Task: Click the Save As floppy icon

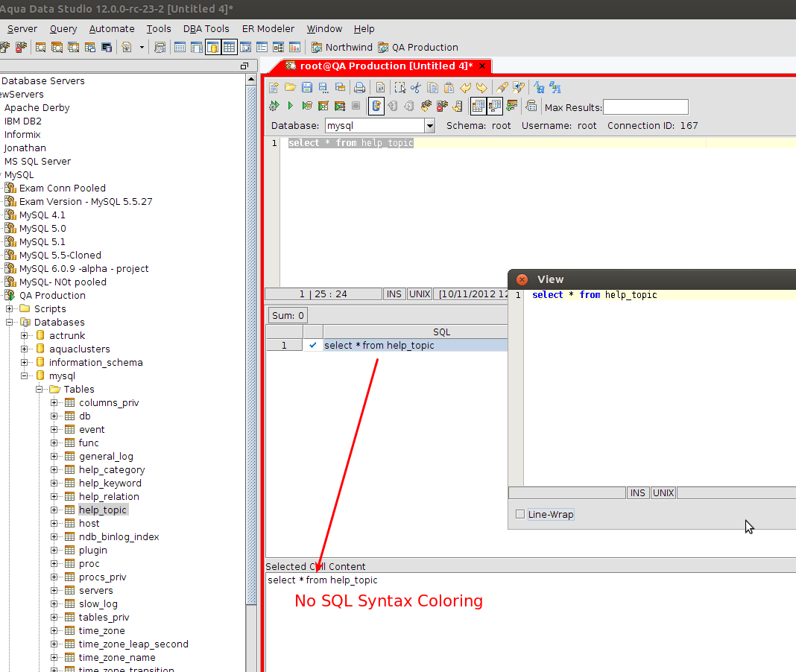Action: [x=323, y=88]
